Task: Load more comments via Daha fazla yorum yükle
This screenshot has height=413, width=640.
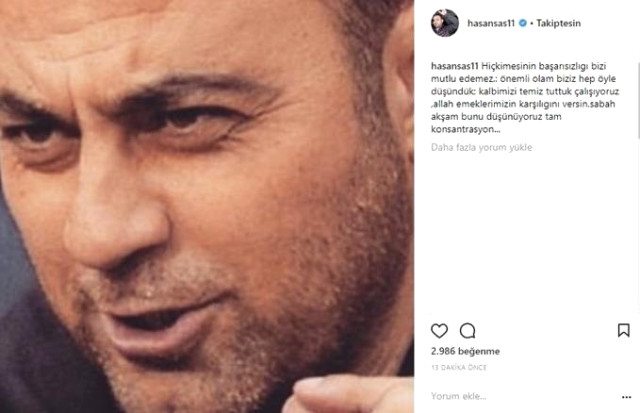Action: click(x=482, y=147)
